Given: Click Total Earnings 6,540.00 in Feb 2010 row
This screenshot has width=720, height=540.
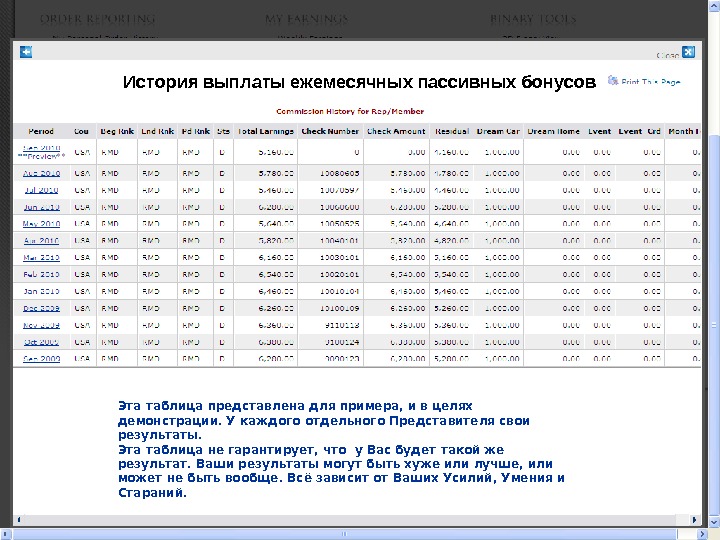Looking at the screenshot, I should [276, 274].
